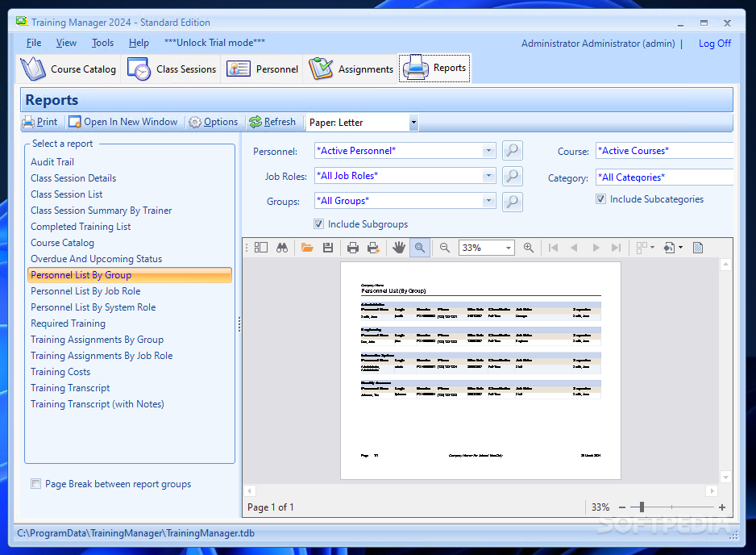The height and width of the screenshot is (555, 756).
Task: Search groups with the magnifier button
Action: 512,202
